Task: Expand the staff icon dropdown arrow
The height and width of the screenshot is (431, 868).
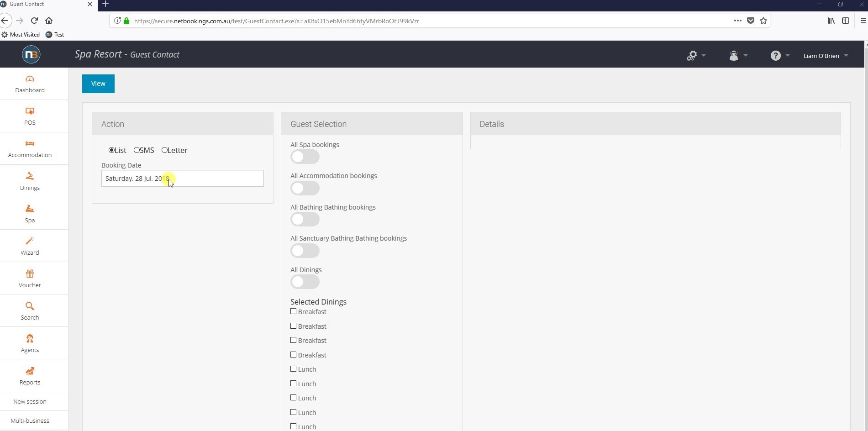Action: point(746,56)
